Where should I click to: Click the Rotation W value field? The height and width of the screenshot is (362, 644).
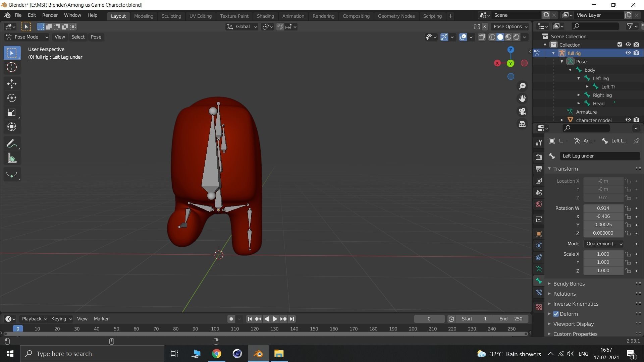603,208
